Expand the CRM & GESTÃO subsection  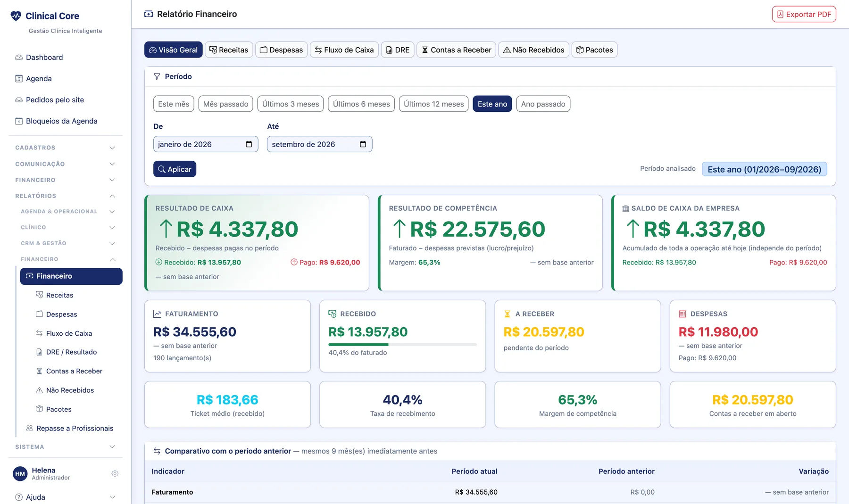(x=68, y=243)
